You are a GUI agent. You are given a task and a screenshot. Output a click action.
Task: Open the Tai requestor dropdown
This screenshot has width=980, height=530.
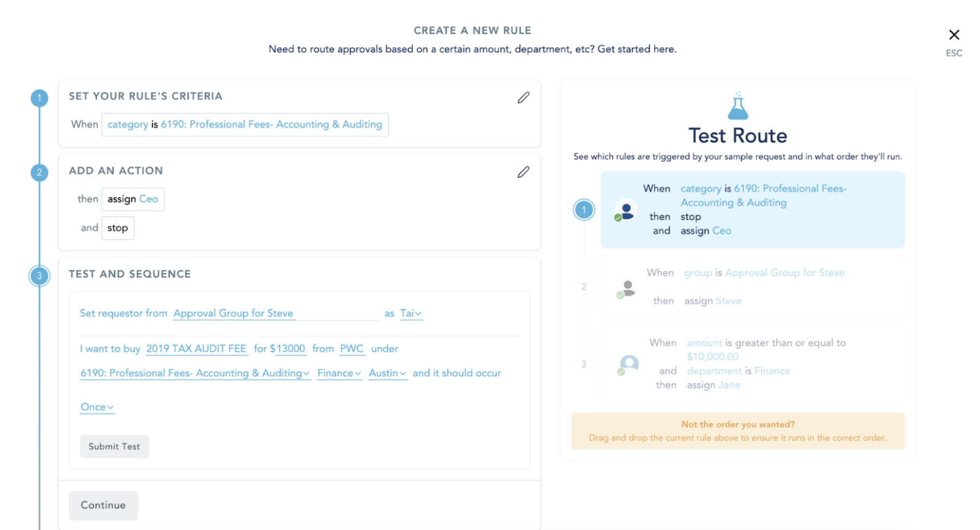point(411,313)
